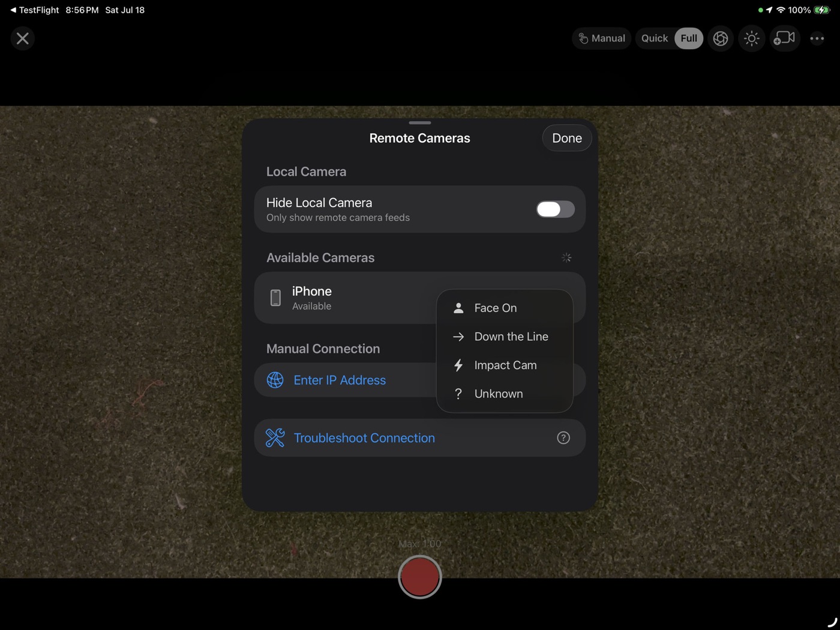
Task: Click the iPhone device icon
Action: click(275, 298)
